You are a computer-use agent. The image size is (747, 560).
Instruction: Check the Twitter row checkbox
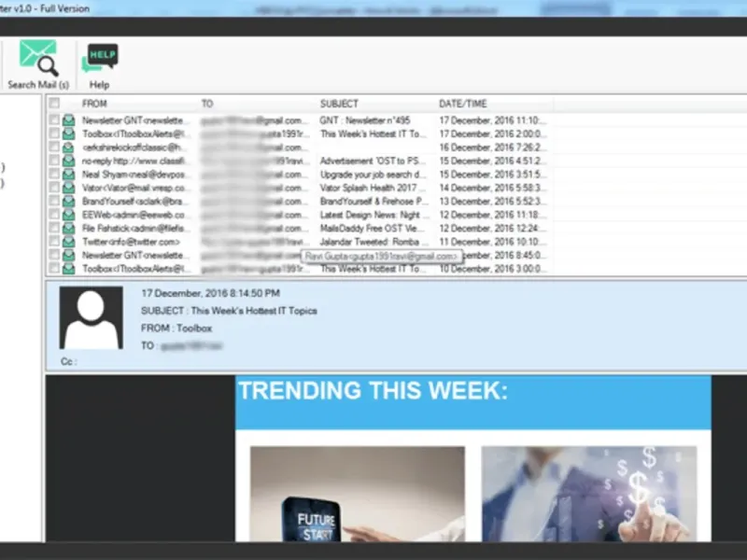pyautogui.click(x=54, y=241)
